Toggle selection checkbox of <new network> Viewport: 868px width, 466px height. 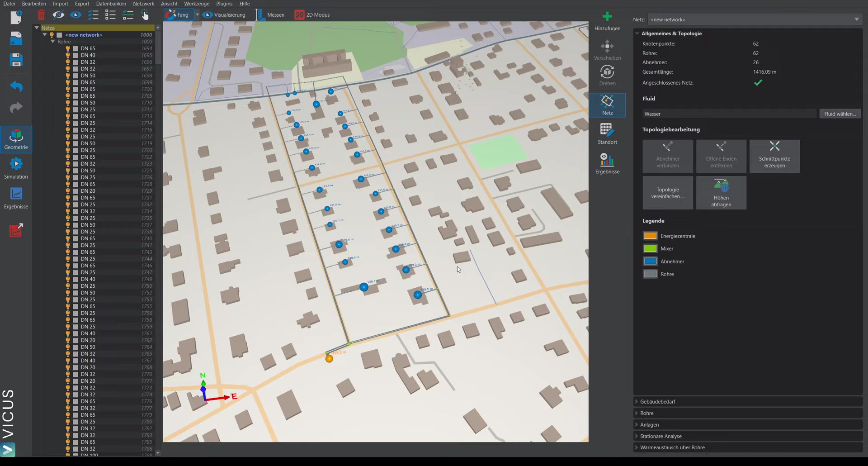[x=59, y=35]
